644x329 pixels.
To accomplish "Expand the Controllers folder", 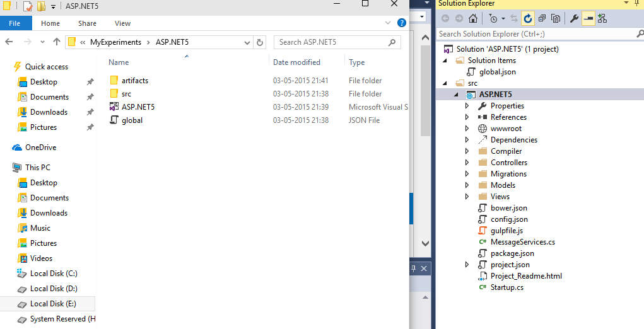I will [x=467, y=163].
